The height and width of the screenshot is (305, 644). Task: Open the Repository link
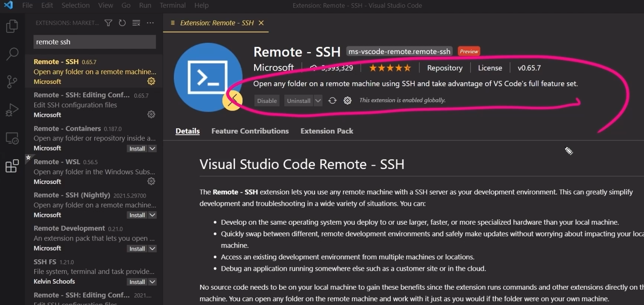[x=445, y=68]
